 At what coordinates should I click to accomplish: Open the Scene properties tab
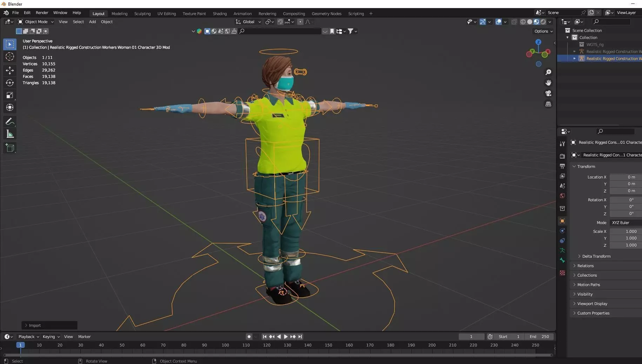[562, 186]
